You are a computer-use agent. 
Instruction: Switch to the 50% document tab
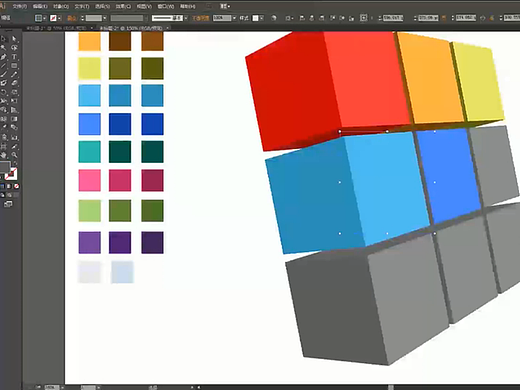point(56,28)
